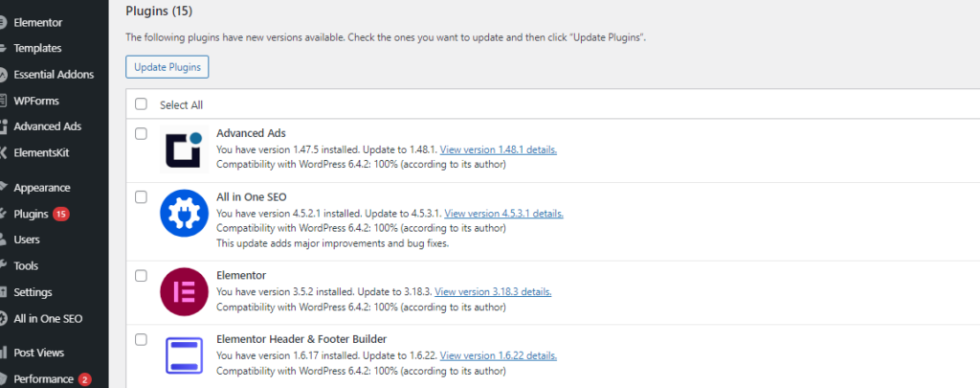The image size is (980, 388).
Task: Click the Plugins (15) heading
Action: [159, 11]
